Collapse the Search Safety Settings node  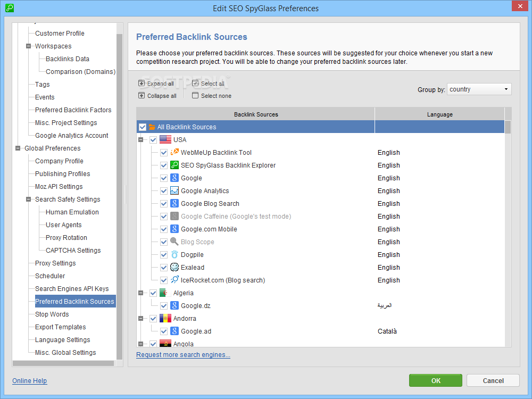pyautogui.click(x=29, y=199)
